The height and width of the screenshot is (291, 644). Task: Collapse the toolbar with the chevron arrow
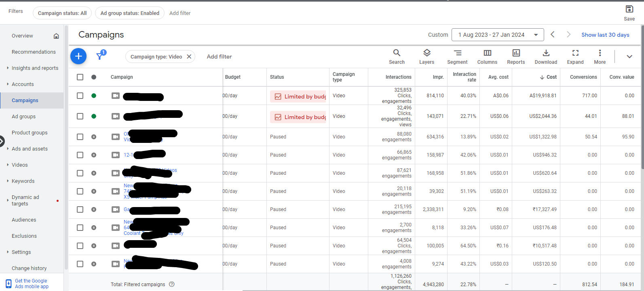629,57
